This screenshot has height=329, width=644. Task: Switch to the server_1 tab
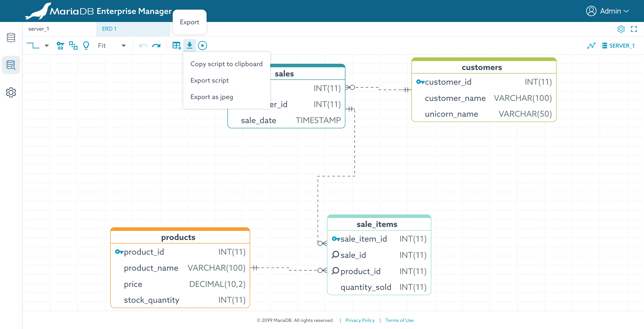click(39, 29)
